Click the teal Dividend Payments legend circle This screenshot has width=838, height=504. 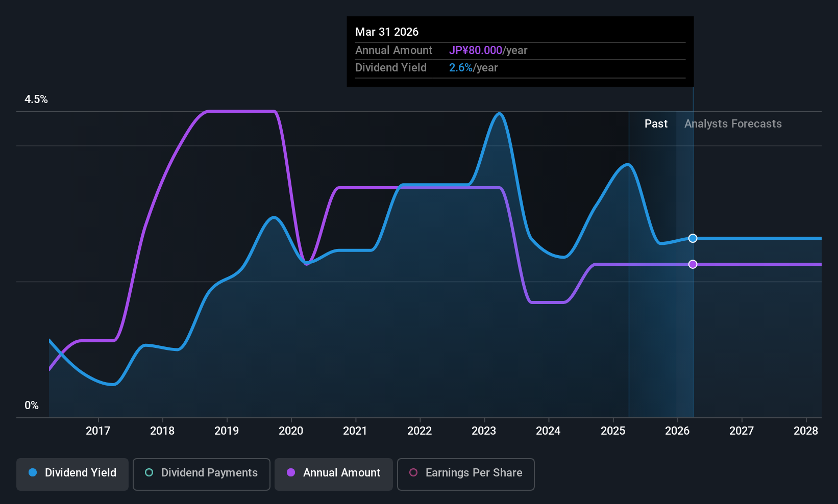click(149, 472)
